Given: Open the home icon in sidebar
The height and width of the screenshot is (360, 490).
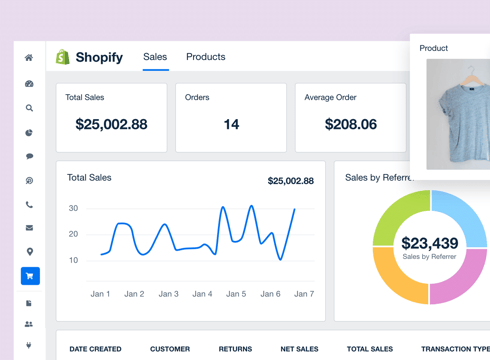Looking at the screenshot, I should [x=29, y=58].
